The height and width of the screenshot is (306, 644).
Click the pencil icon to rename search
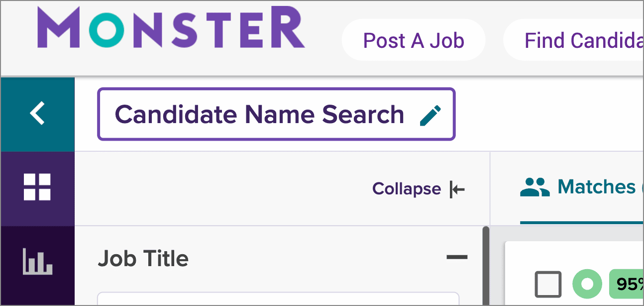click(x=430, y=115)
